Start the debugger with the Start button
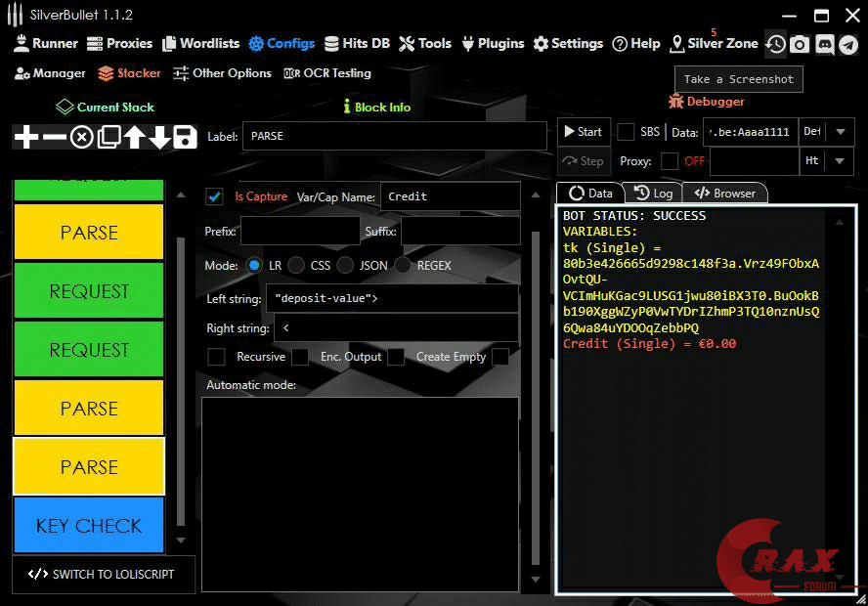This screenshot has height=606, width=868. (584, 132)
